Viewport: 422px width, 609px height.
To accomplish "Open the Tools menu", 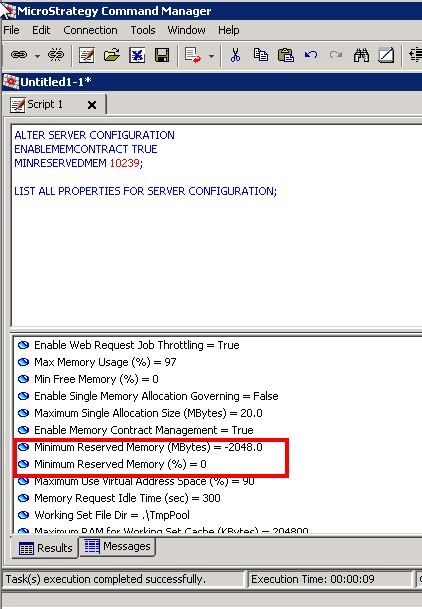I will click(x=143, y=30).
